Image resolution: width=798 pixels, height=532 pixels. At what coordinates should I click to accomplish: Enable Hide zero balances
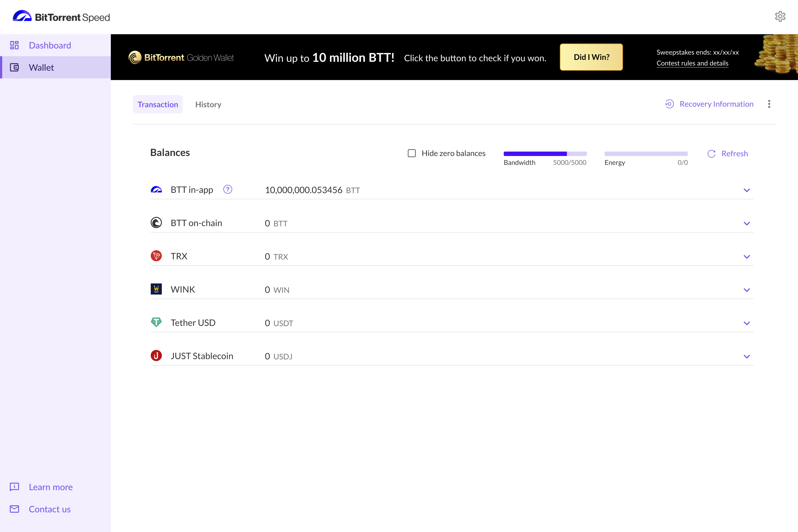click(x=411, y=153)
